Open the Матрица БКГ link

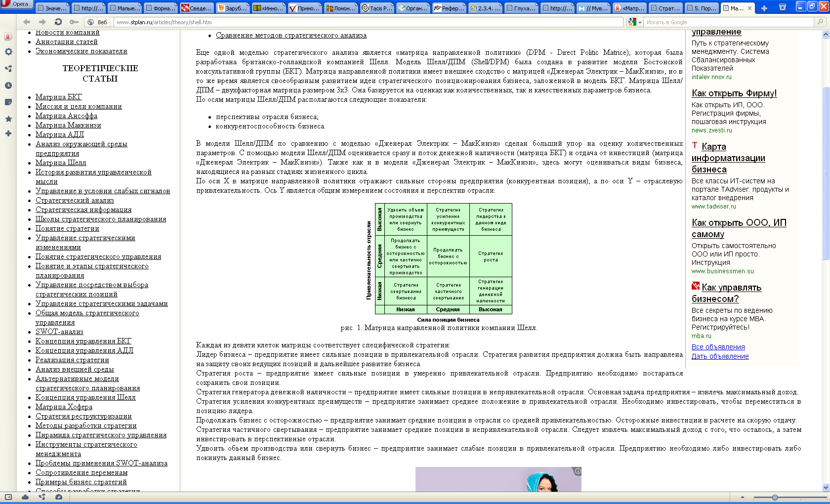(59, 97)
